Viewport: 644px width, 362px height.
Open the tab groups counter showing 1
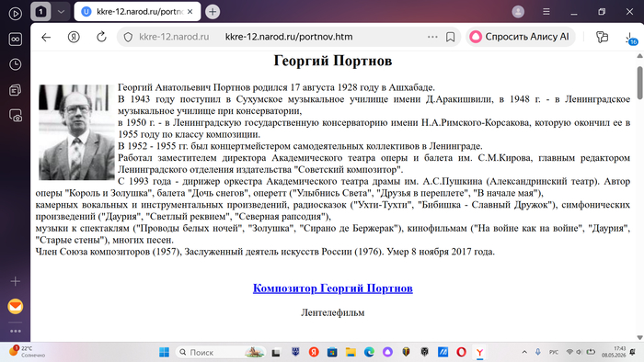coord(40,12)
